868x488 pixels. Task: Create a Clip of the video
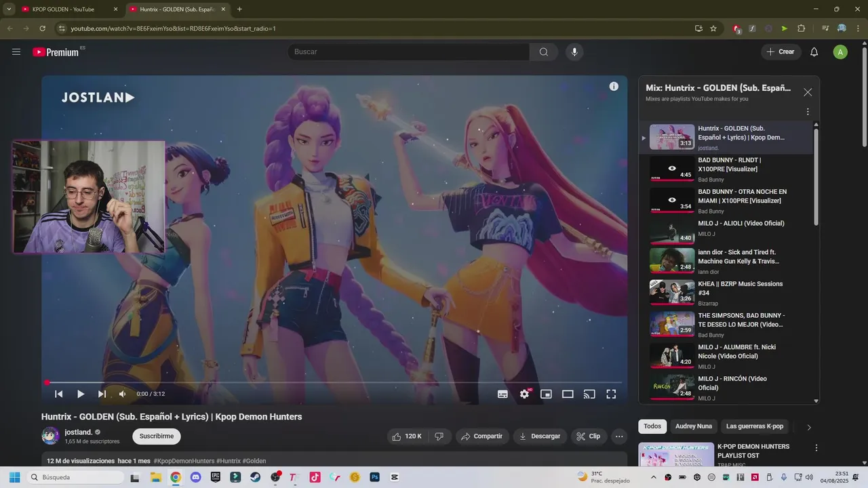(589, 436)
